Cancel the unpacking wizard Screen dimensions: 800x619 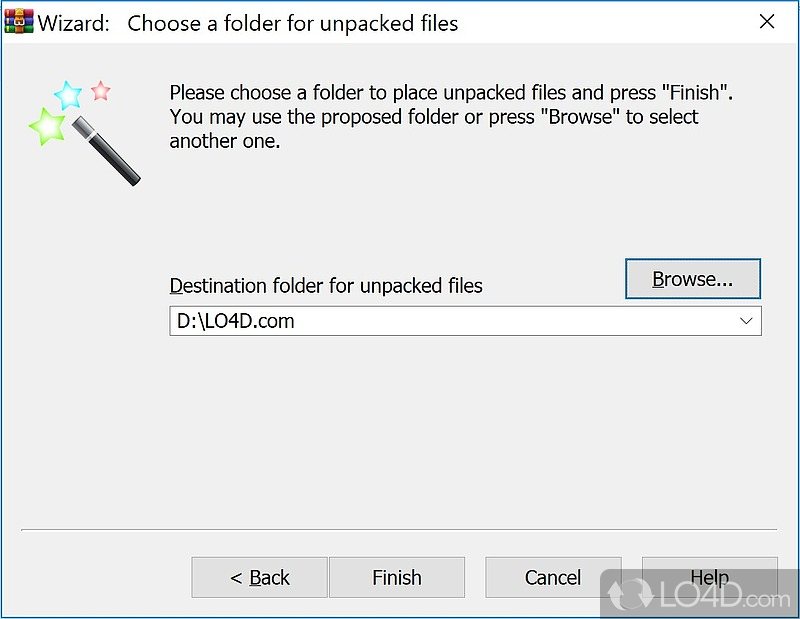[x=552, y=577]
